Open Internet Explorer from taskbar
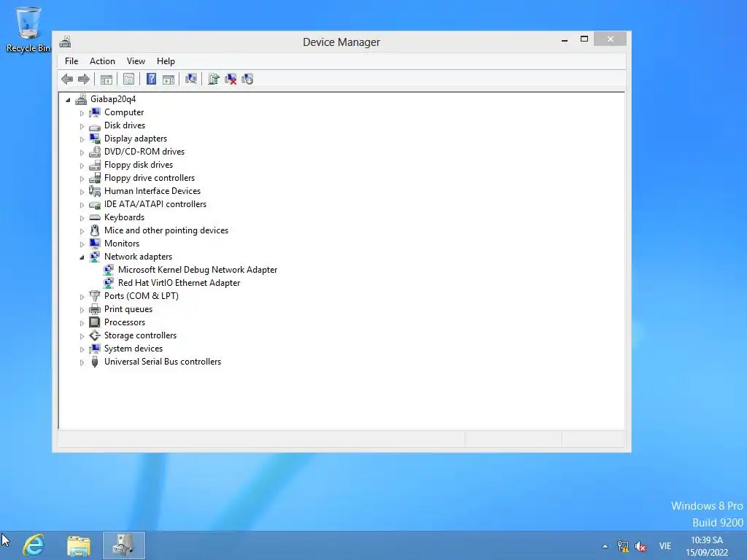 pos(34,545)
